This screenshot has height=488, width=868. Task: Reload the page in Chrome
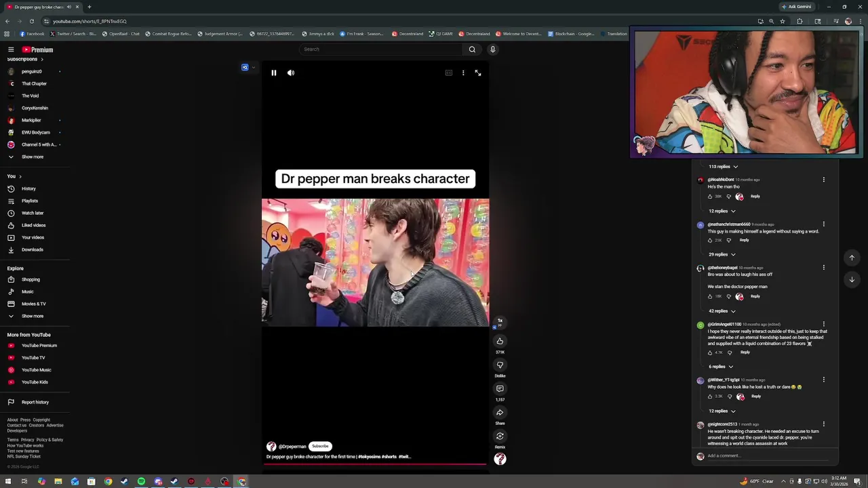31,21
